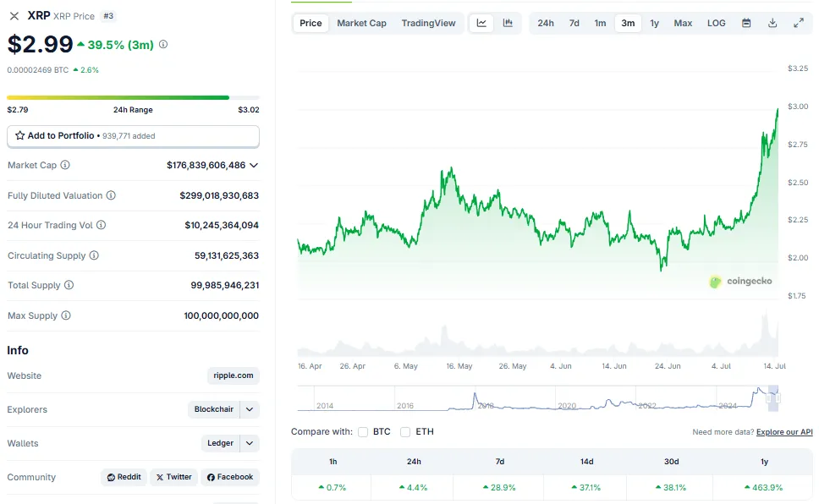Expand the Explorers dropdown arrow
Viewport: 819px width, 504px height.
[x=250, y=409]
